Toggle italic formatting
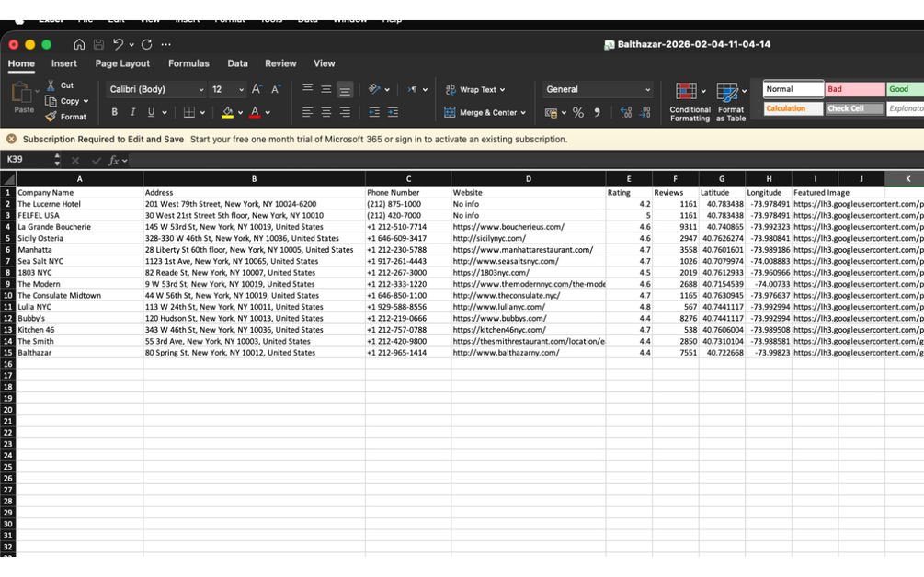Viewport: 924px width, 577px height. 132,112
